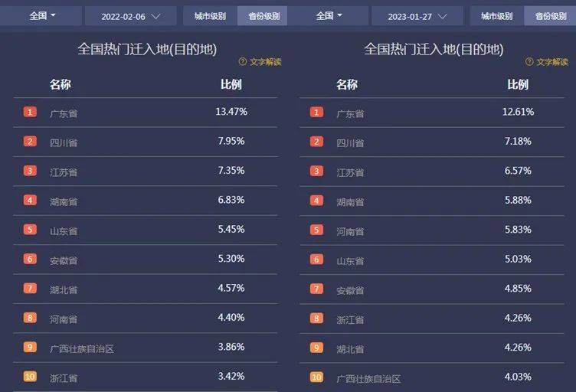Select 省份级别 in the 2022-02-06 panel
Image resolution: width=576 pixels, height=392 pixels.
[263, 16]
